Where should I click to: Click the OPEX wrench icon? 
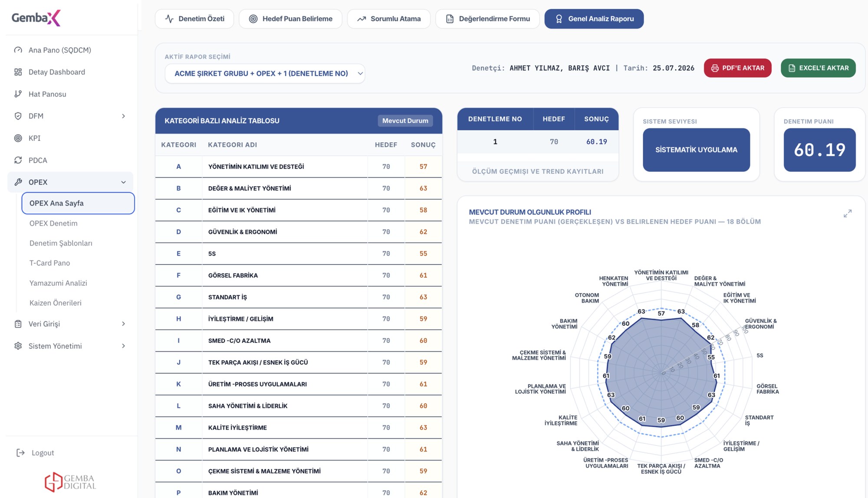[18, 182]
